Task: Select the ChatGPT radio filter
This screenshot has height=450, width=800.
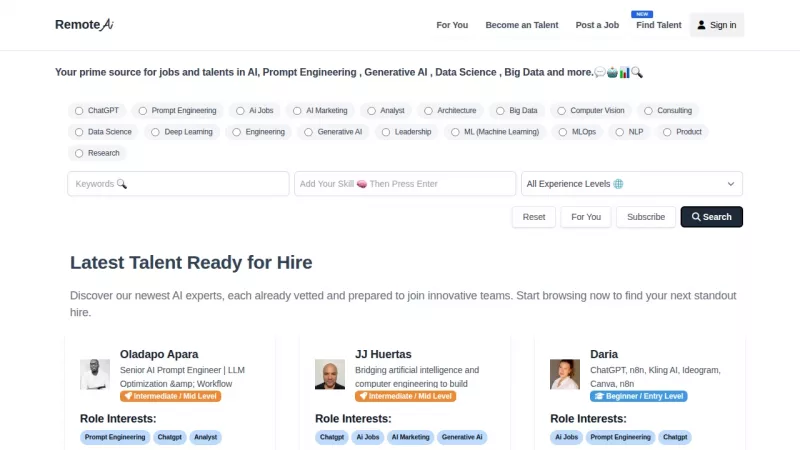Action: coord(79,111)
